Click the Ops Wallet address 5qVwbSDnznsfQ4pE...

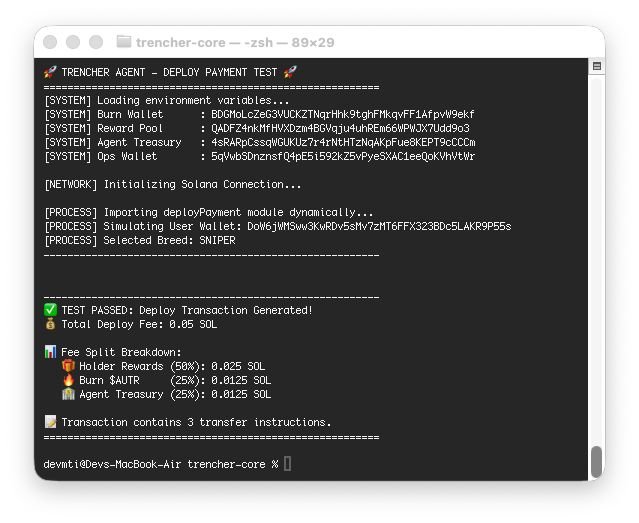pos(343,157)
